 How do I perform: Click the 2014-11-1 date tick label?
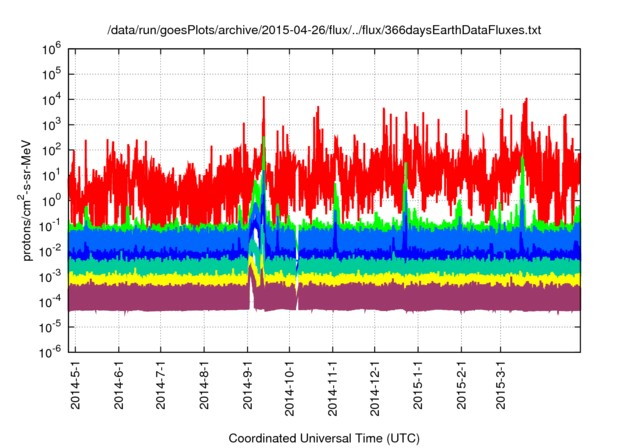pos(333,389)
